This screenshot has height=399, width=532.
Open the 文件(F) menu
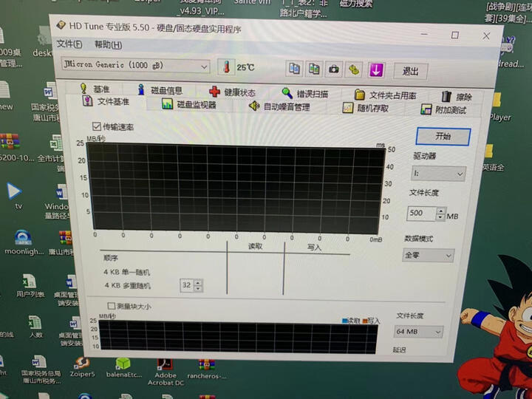point(69,44)
